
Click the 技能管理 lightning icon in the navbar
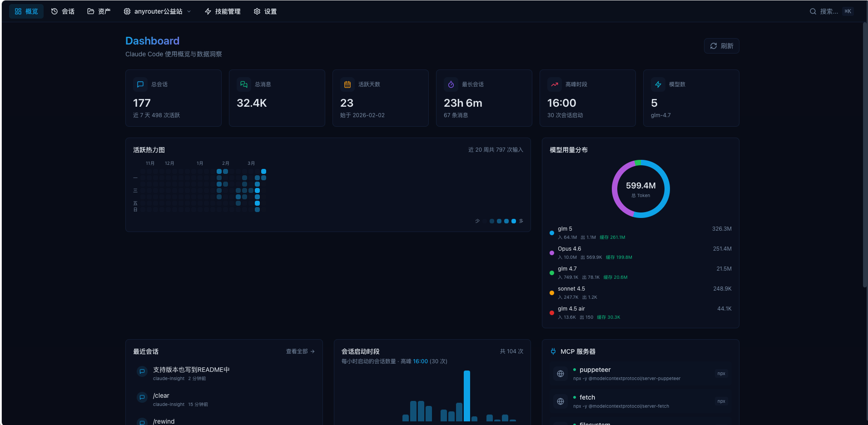pyautogui.click(x=208, y=11)
